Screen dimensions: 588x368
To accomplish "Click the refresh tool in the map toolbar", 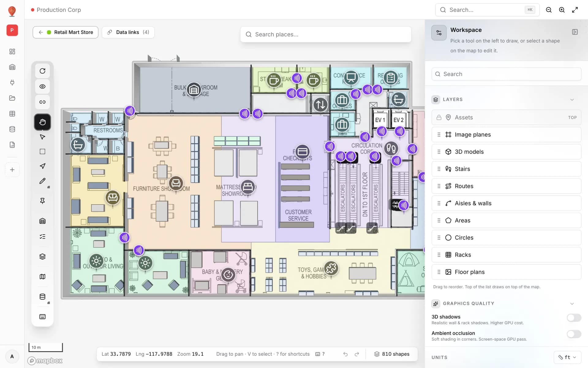I will point(42,71).
